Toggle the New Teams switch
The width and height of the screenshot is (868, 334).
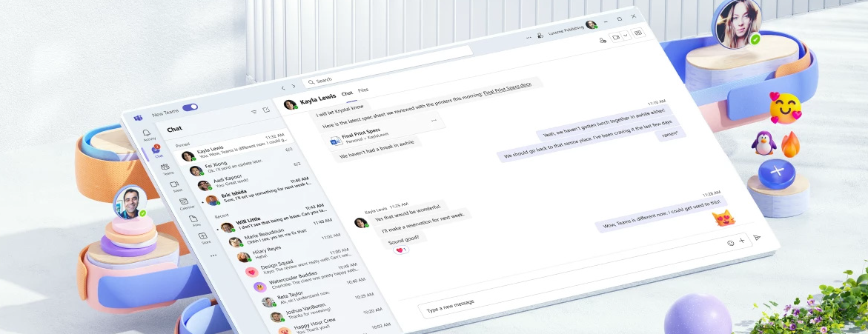click(190, 107)
